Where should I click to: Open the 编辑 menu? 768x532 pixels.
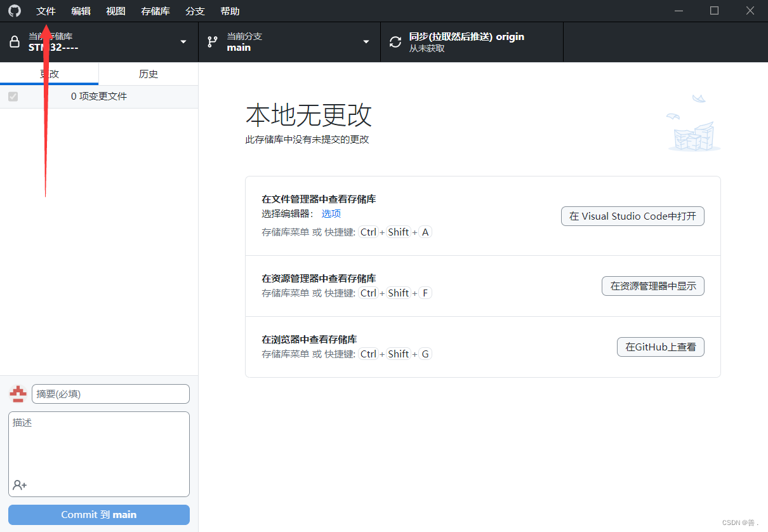tap(81, 11)
